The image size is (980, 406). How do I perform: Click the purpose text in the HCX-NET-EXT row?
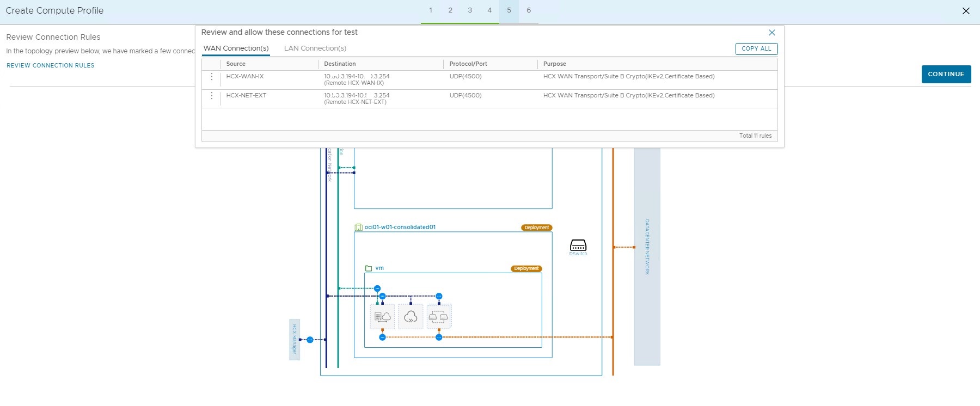point(629,95)
